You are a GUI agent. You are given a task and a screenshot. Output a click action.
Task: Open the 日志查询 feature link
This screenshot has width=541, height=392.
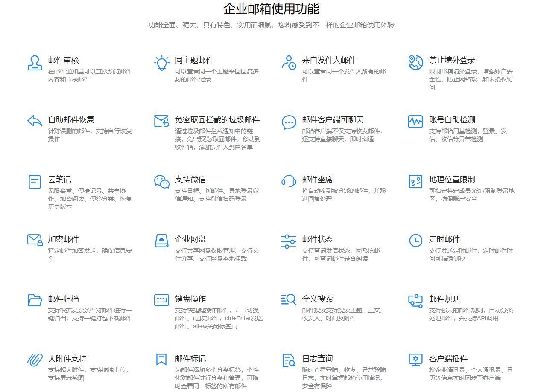(319, 359)
